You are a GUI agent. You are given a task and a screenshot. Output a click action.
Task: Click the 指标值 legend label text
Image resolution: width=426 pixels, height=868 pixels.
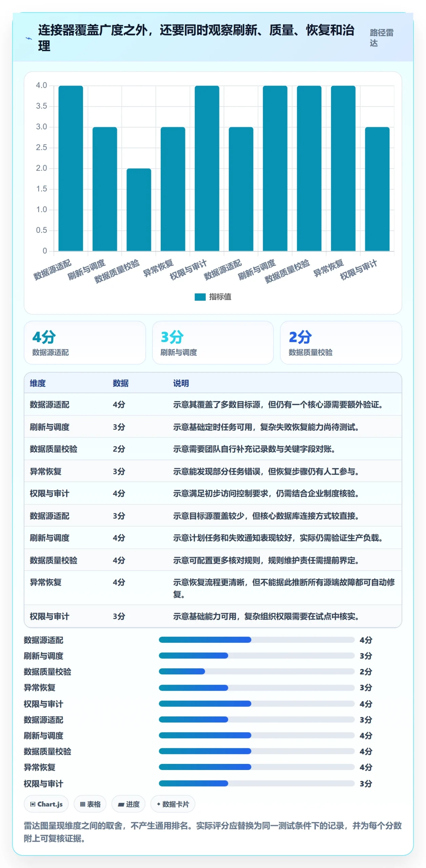pos(220,297)
